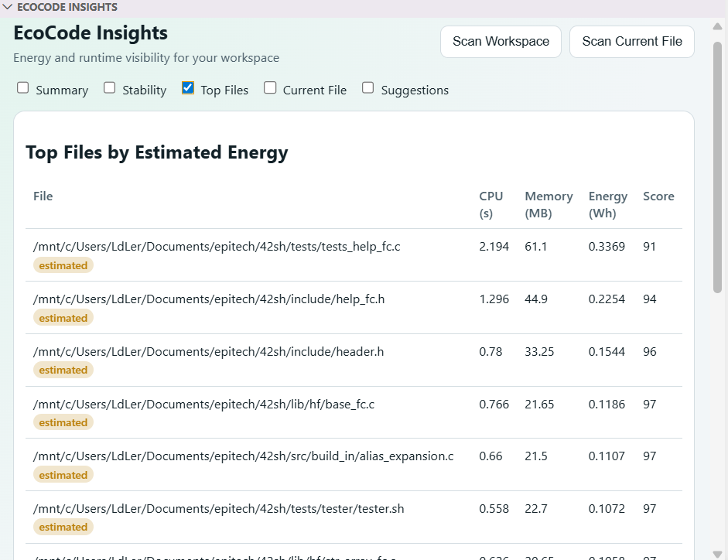Uncheck the Top Files checkbox
Viewport: 728px width, 560px height.
pyautogui.click(x=188, y=87)
